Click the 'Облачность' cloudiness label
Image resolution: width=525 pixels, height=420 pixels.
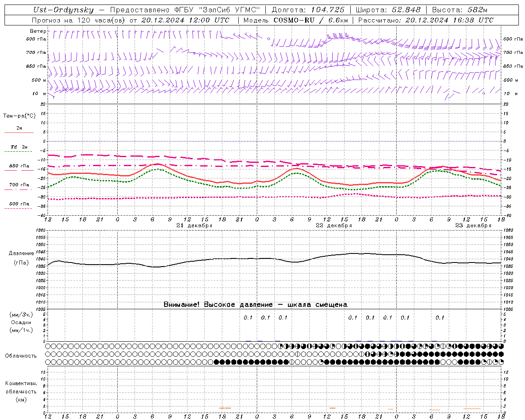point(21,356)
